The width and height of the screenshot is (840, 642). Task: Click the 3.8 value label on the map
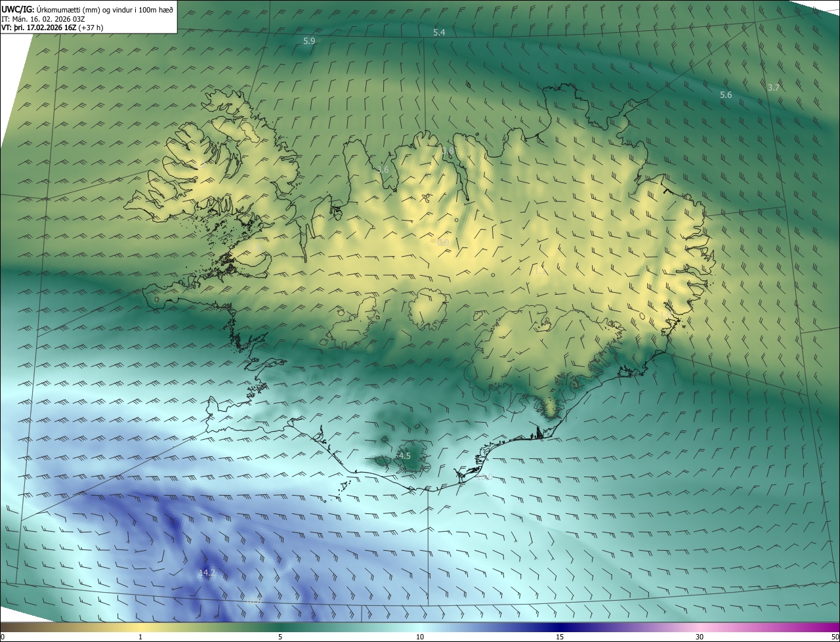coord(448,151)
